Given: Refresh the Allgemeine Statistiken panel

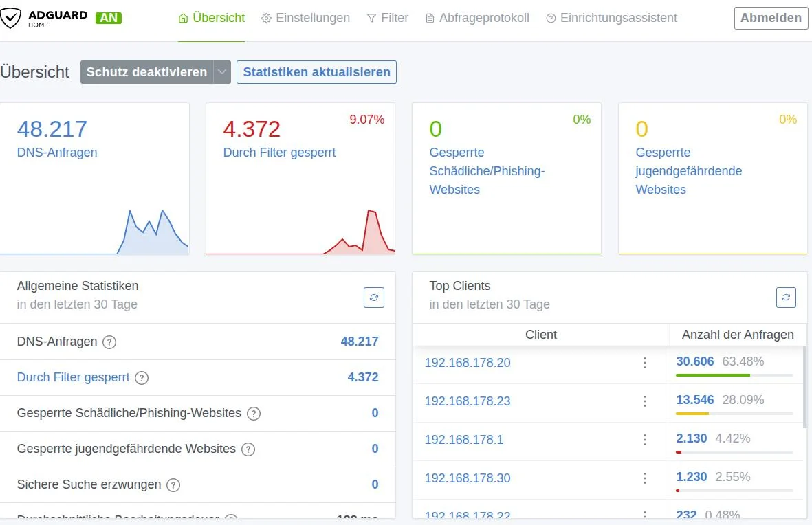Looking at the screenshot, I should point(374,298).
